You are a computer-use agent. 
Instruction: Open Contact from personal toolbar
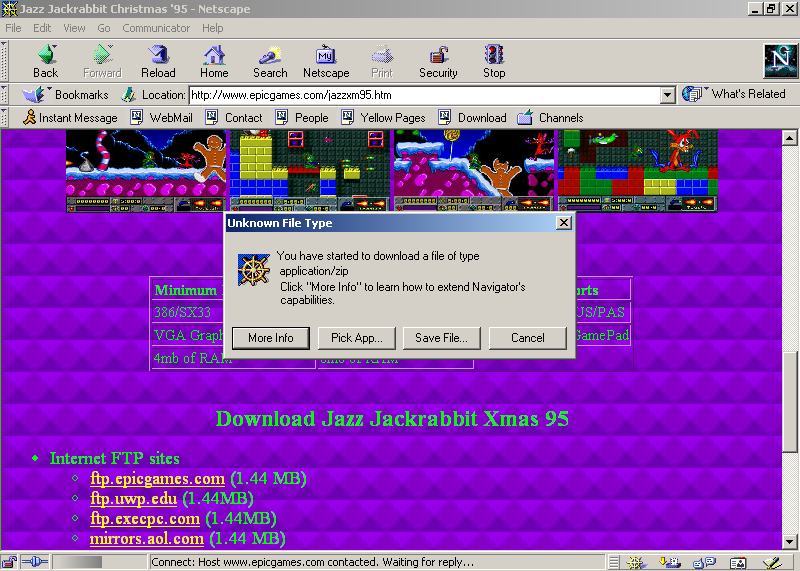(234, 118)
